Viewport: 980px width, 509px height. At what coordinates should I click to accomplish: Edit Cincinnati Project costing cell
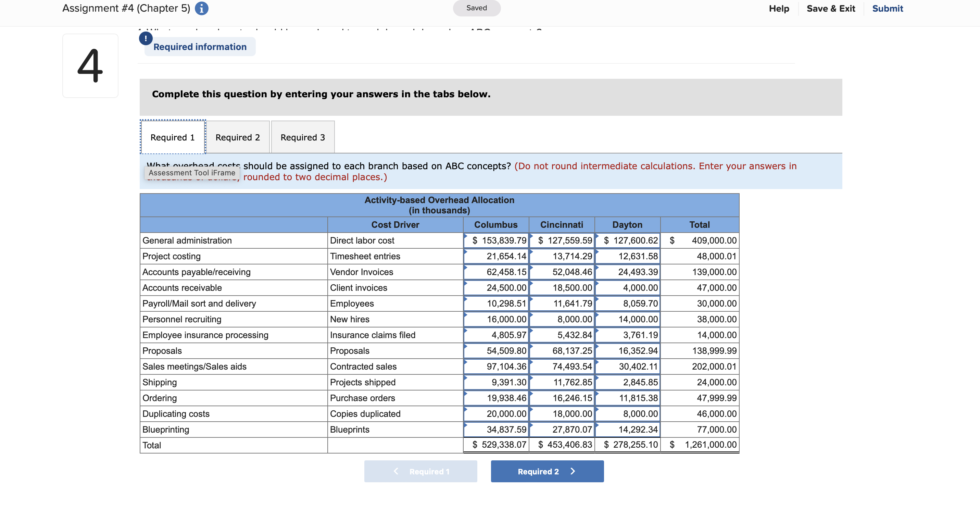click(x=562, y=257)
